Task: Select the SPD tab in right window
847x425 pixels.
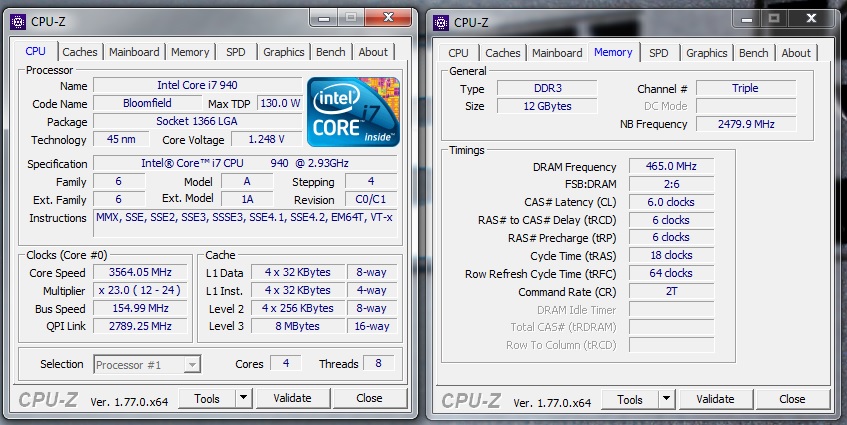Action: click(658, 53)
